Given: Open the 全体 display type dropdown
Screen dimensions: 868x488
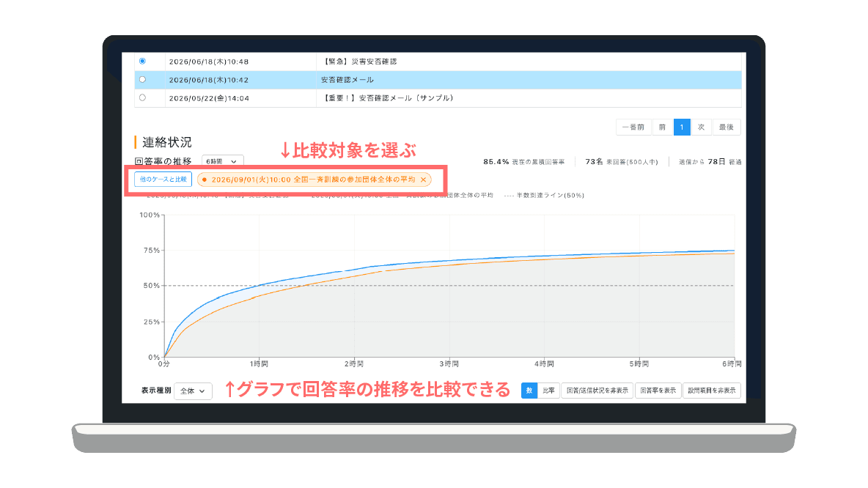Looking at the screenshot, I should pyautogui.click(x=193, y=391).
